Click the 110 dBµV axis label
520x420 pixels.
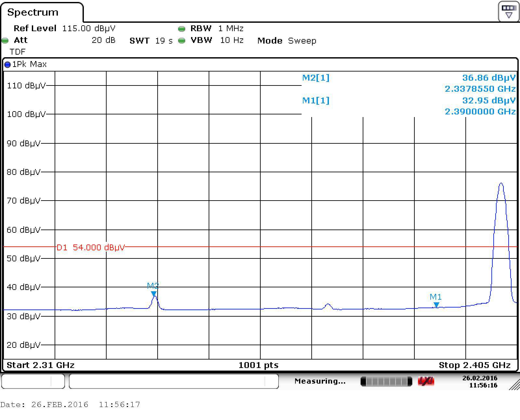[x=26, y=85]
